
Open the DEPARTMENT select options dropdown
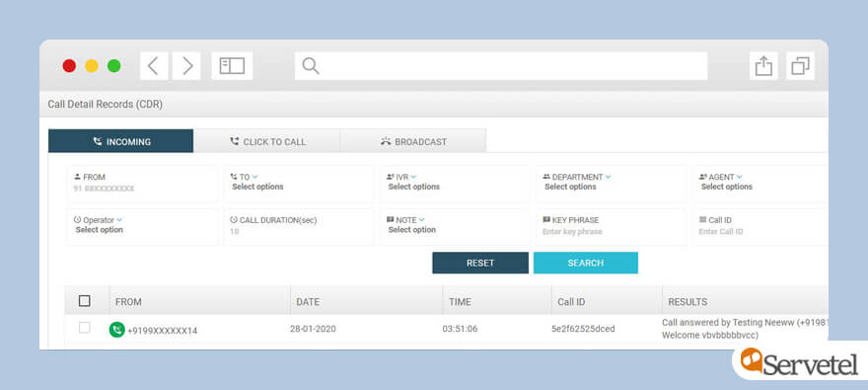click(612, 184)
